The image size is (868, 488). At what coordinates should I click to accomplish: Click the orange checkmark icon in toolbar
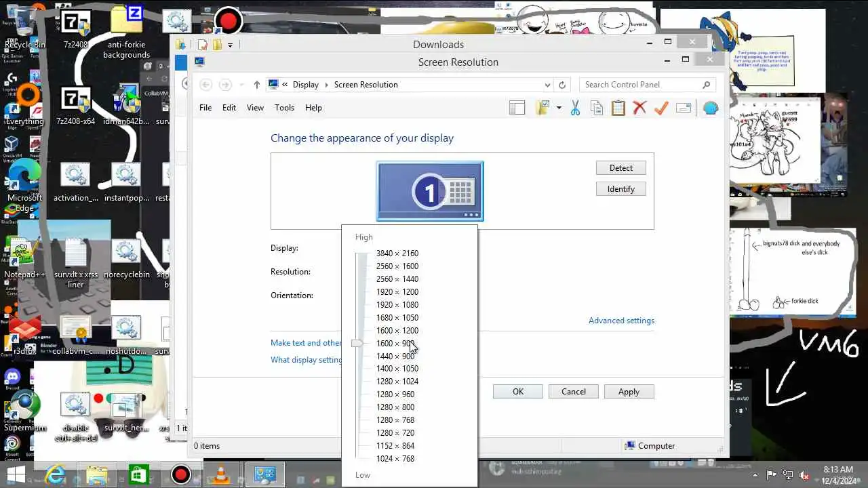661,108
